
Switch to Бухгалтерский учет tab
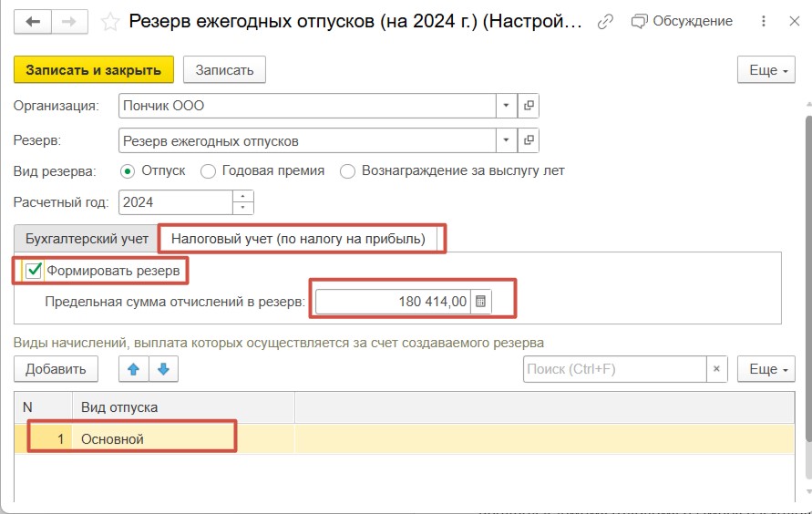[87, 239]
